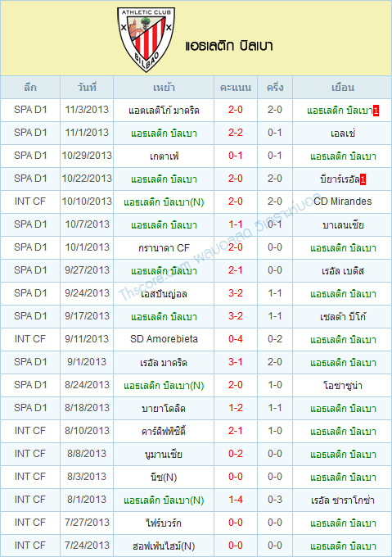The image size is (392, 557).
Task: Select home team คาร์ดิฟฟ์ซิตี้
Action: 164,431
